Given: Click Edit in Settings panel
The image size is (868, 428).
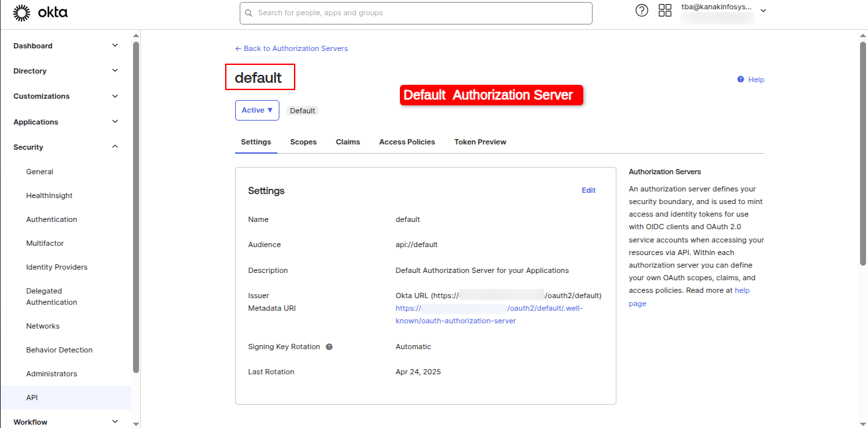Looking at the screenshot, I should point(589,190).
